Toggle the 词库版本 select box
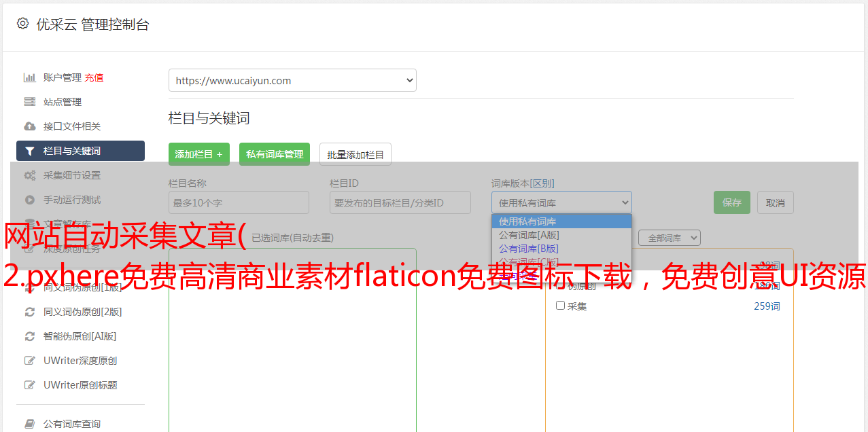 tap(561, 202)
